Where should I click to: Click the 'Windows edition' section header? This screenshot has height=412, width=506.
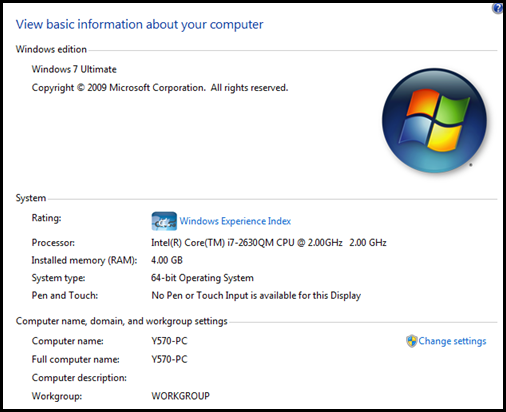(x=51, y=49)
